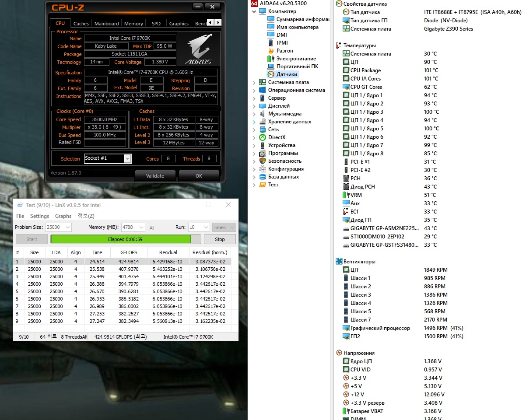Click the Разгон flame icon
Viewport: 526px width, 420px height.
point(271,51)
